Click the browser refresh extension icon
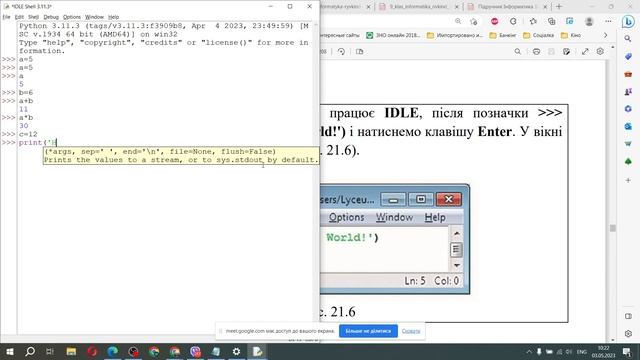The height and width of the screenshot is (360, 640). point(513,21)
